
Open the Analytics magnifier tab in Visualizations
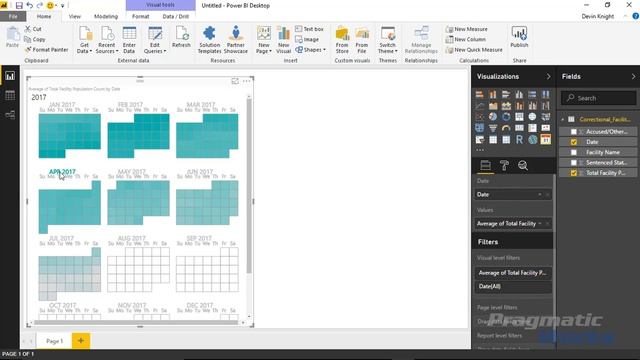point(523,165)
